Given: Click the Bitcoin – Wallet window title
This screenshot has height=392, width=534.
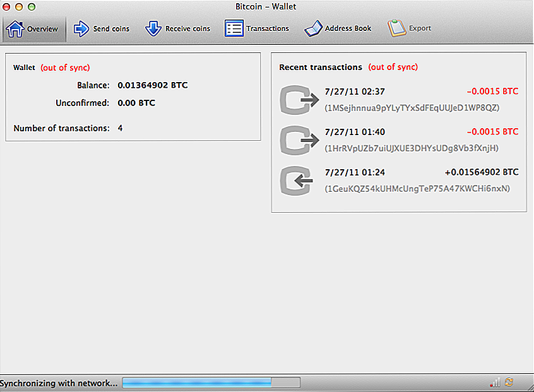Looking at the screenshot, I should (266, 6).
